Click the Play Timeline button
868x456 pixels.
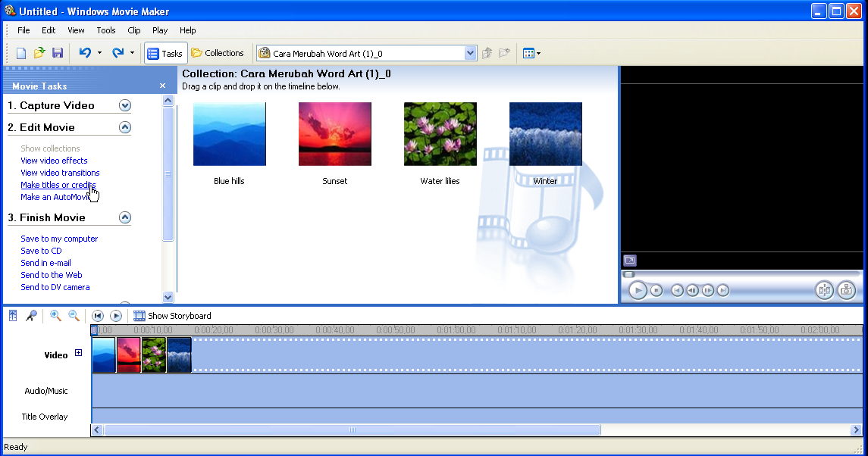click(x=116, y=316)
